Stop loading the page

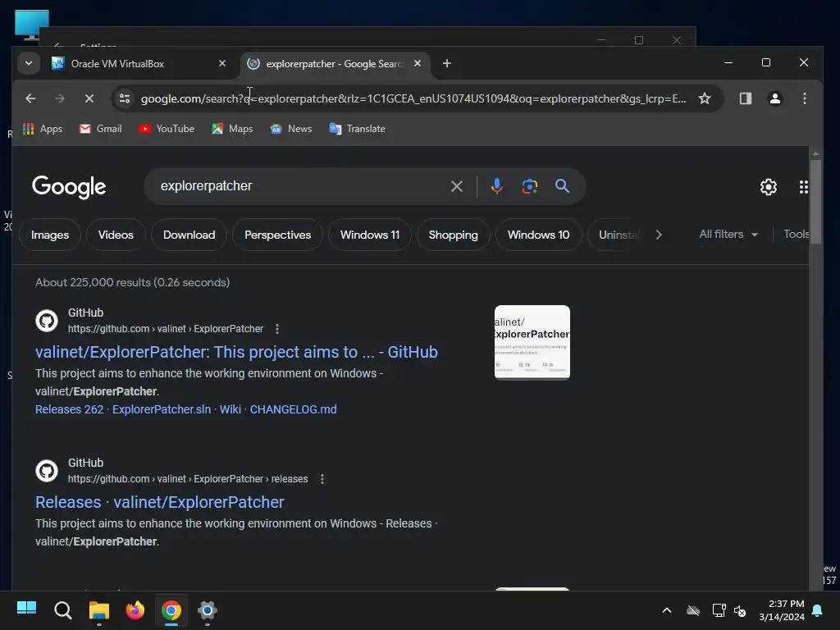(89, 98)
